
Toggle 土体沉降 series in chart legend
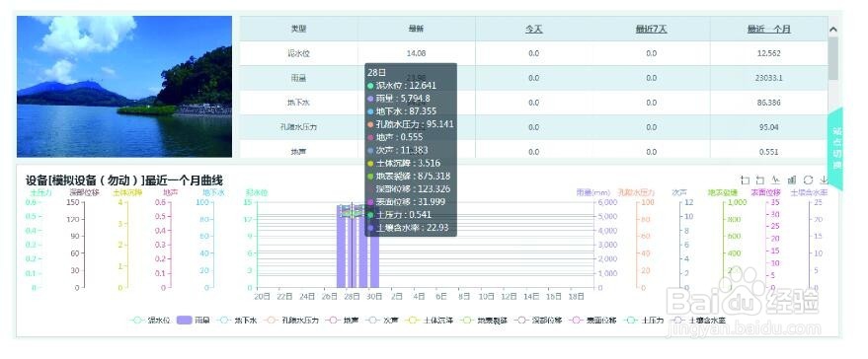click(x=430, y=321)
